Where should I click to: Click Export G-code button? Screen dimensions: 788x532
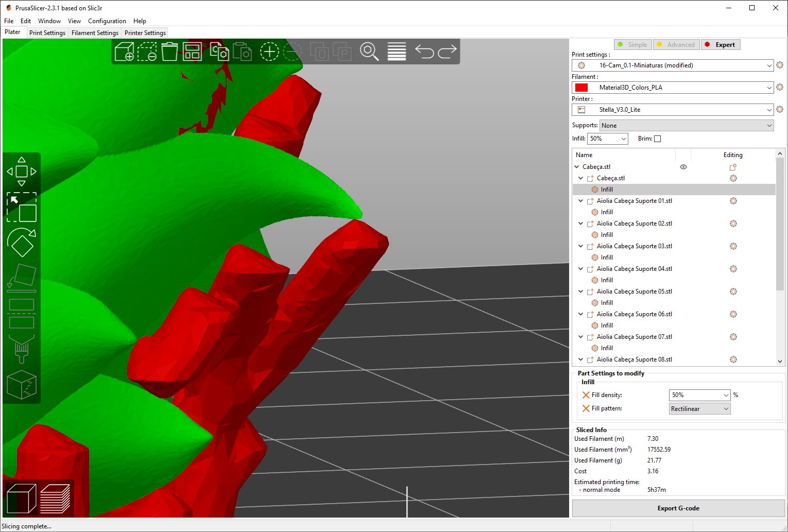pos(678,508)
